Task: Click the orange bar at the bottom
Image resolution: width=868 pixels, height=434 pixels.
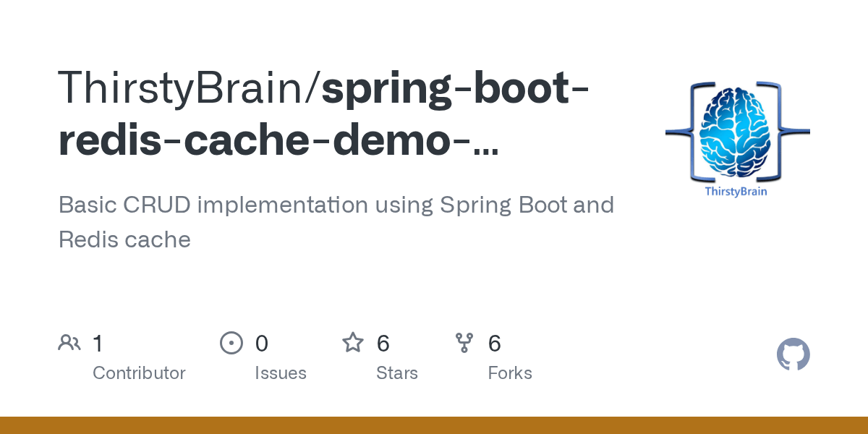Action: tap(434, 425)
